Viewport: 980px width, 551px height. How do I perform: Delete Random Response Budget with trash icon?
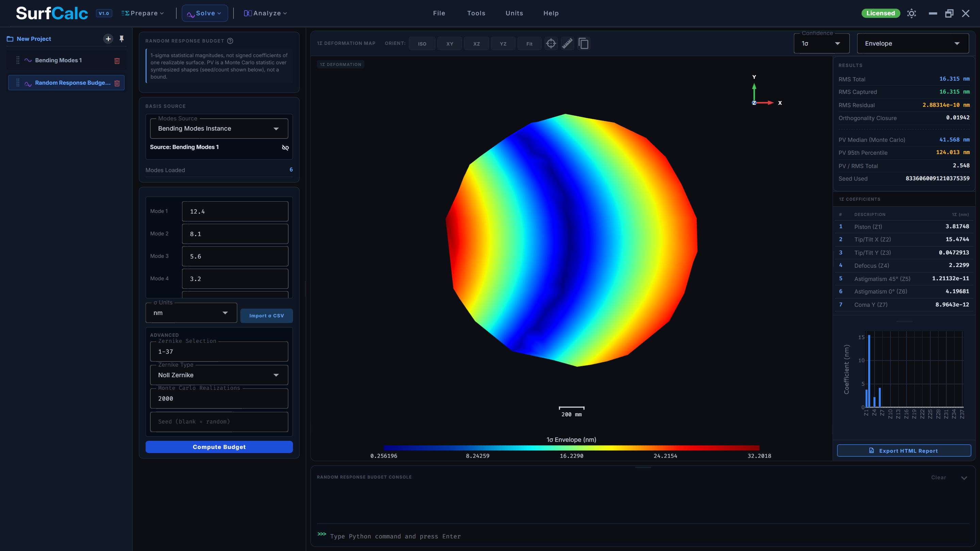coord(117,83)
